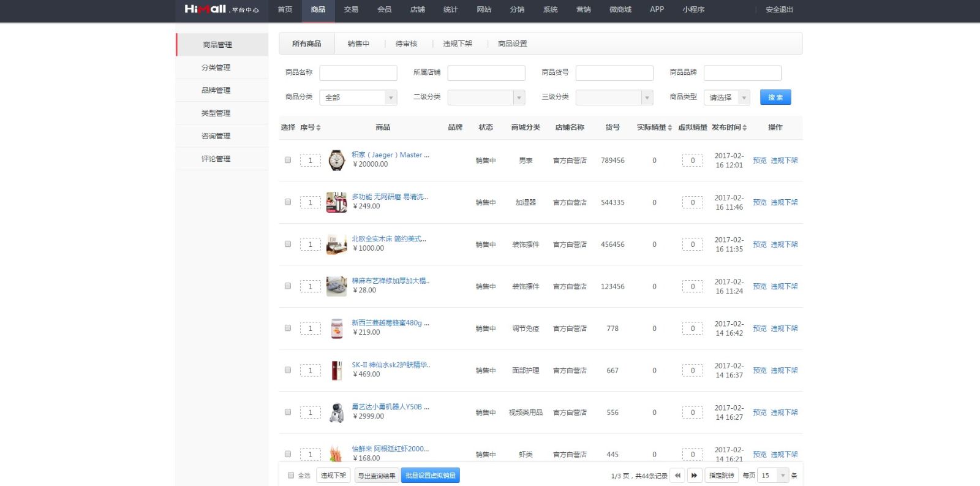Go to the next page using double-right arrow
Viewport: 980px width, 486px height.
tap(694, 476)
